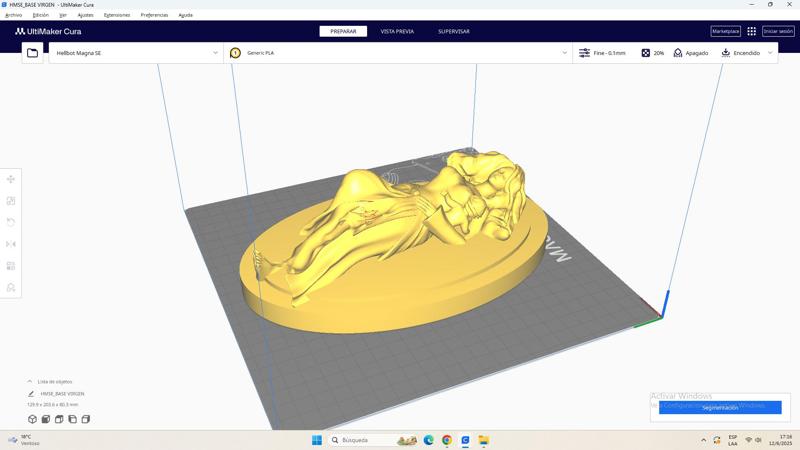Click the pencil edit name icon
This screenshot has height=450, width=800.
pos(31,394)
